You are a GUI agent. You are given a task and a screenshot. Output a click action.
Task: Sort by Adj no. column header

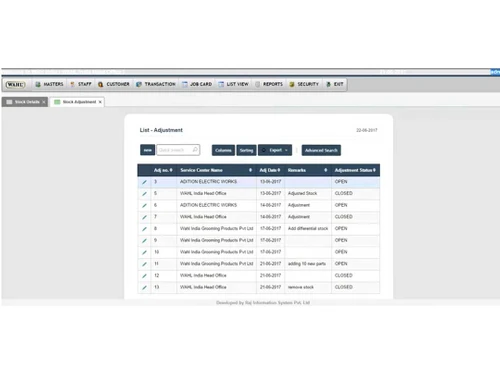tap(163, 170)
